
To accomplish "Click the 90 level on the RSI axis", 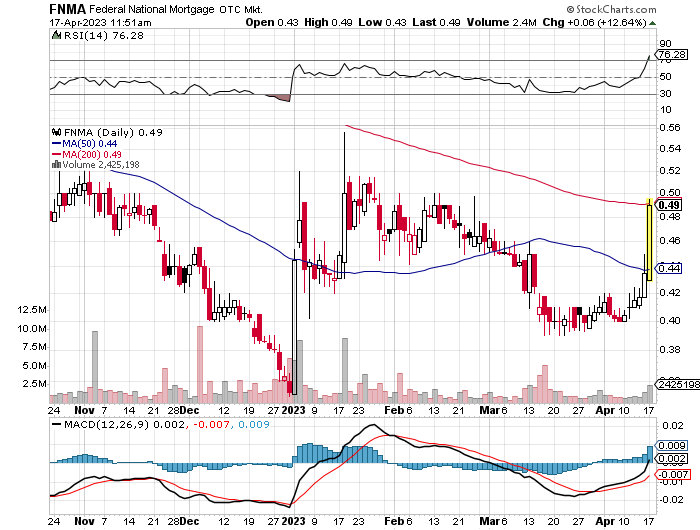I will (665, 44).
